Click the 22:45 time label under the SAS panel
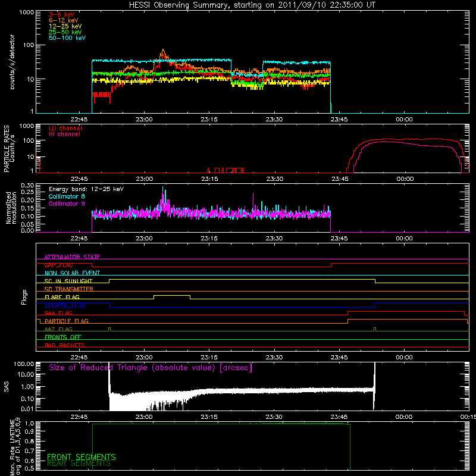Viewport: 476px width, 476px height. coord(79,417)
